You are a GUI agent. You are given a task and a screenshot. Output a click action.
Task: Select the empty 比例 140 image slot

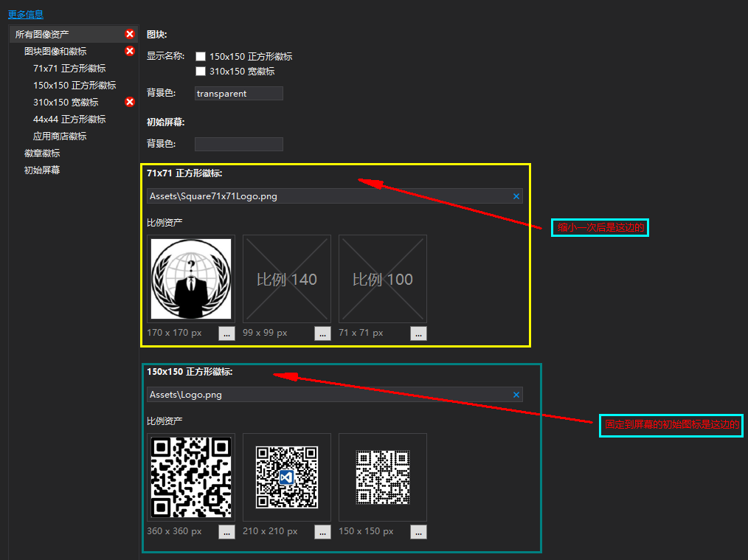coord(287,279)
